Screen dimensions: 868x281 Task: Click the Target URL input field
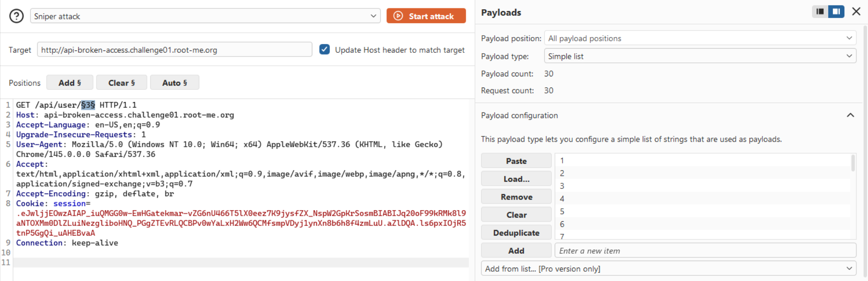coord(174,50)
